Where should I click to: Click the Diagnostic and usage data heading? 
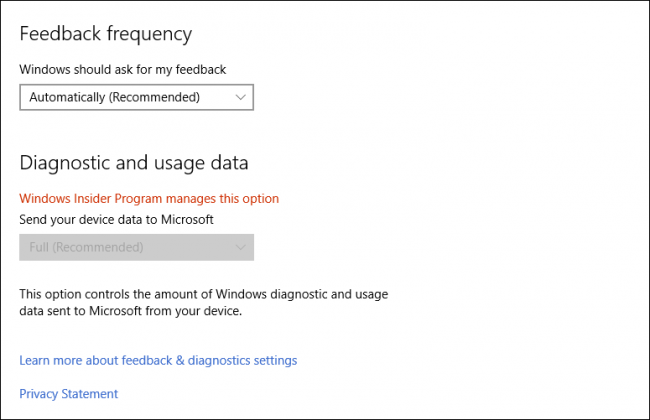pos(133,162)
